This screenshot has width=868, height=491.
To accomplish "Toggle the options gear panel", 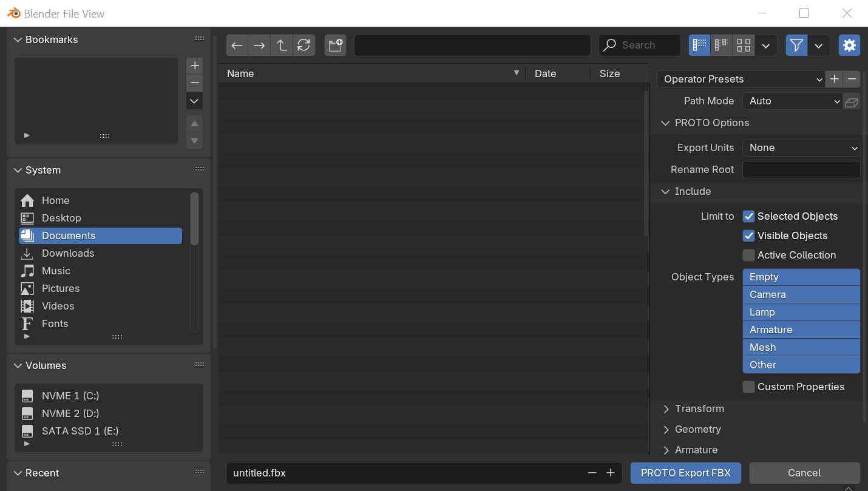I will (849, 46).
